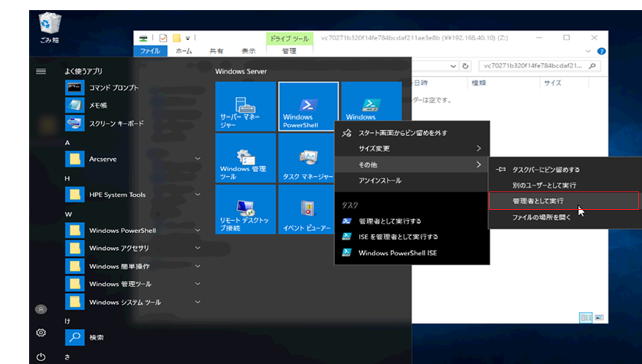642x364 pixels.
Task: Open the user account icon in Start
Action: [41, 309]
